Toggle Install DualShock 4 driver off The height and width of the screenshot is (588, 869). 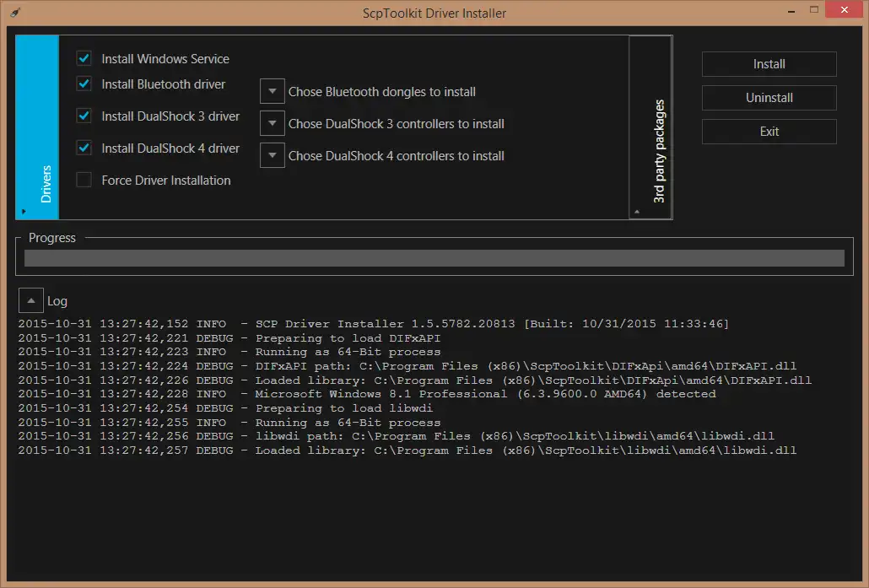pyautogui.click(x=84, y=148)
